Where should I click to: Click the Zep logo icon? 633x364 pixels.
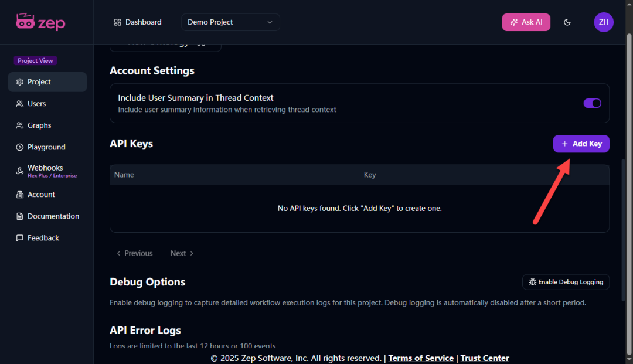26,22
